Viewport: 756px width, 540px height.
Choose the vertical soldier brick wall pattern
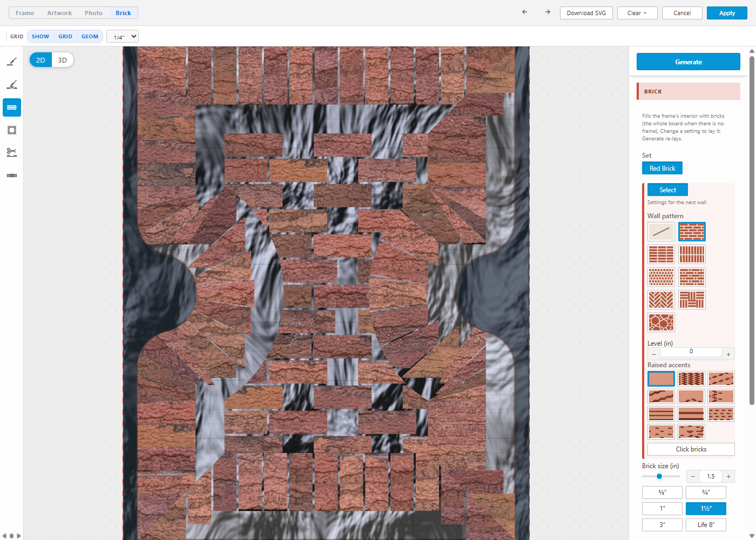[692, 254]
